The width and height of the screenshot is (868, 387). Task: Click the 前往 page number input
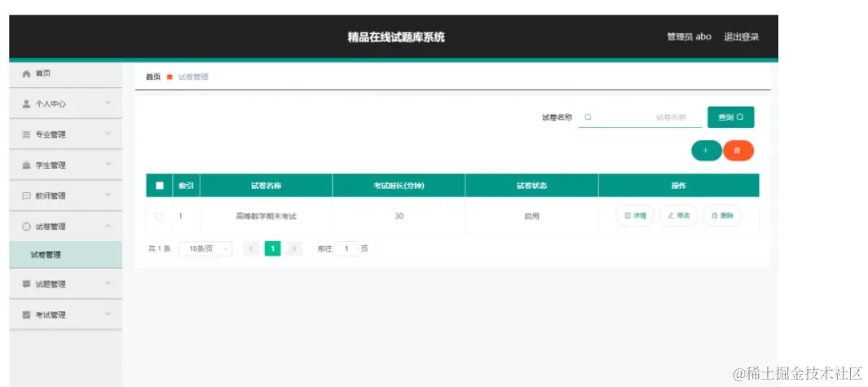(x=346, y=249)
